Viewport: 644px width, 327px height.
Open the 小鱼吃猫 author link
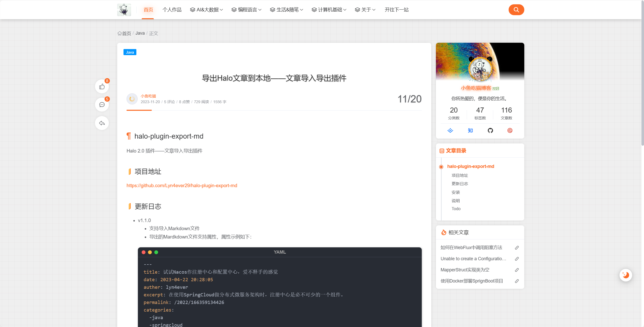click(148, 96)
